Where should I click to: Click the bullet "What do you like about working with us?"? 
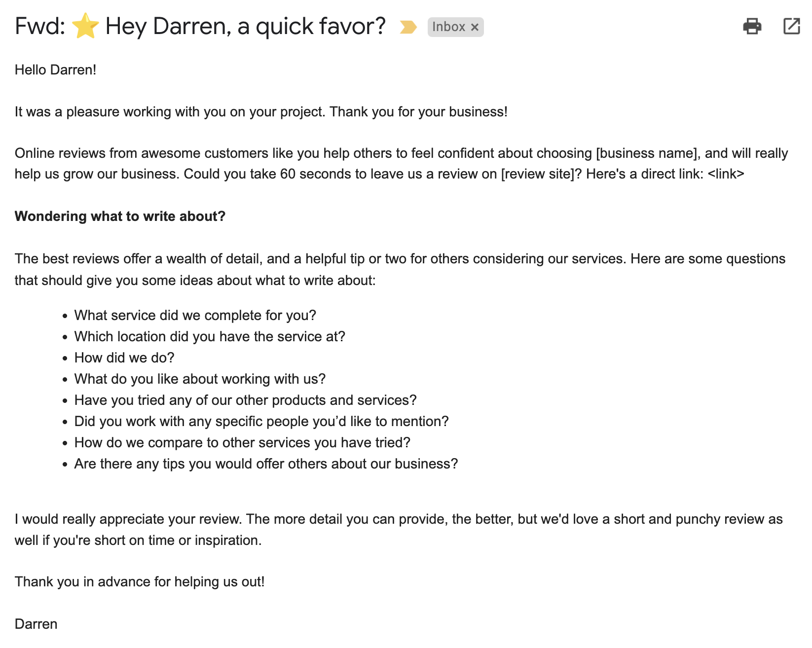click(200, 379)
